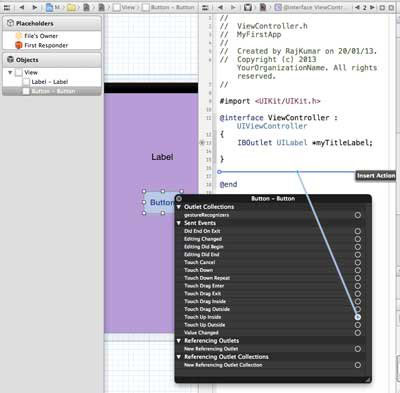The width and height of the screenshot is (400, 393).
Task: Click the outlet connection indicator in the code gutter
Action: click(202, 143)
